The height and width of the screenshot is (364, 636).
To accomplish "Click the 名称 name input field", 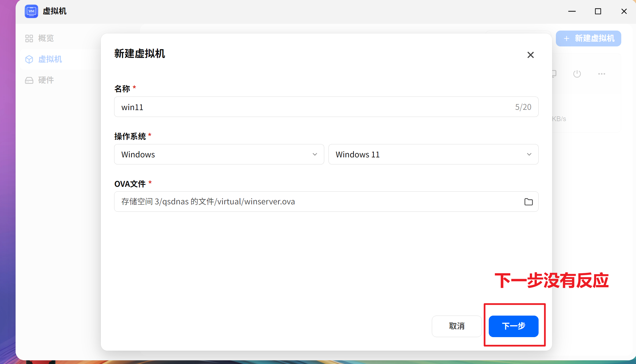I will coord(326,107).
